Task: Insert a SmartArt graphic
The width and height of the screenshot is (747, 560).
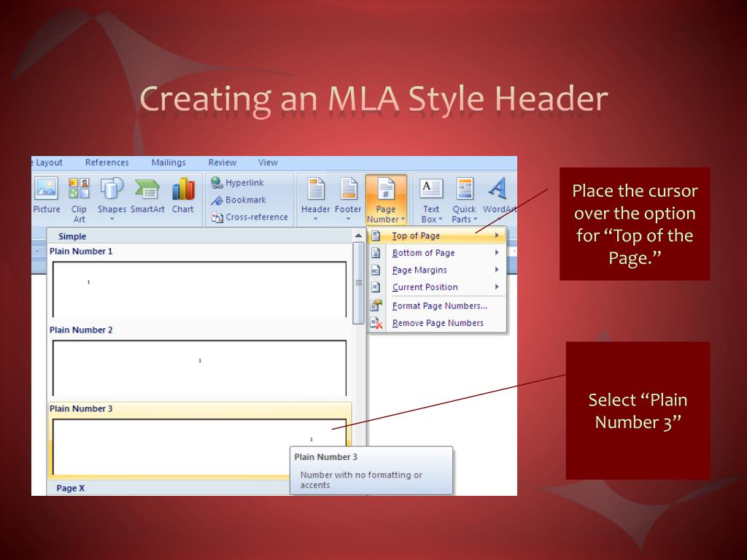Action: pos(147,195)
